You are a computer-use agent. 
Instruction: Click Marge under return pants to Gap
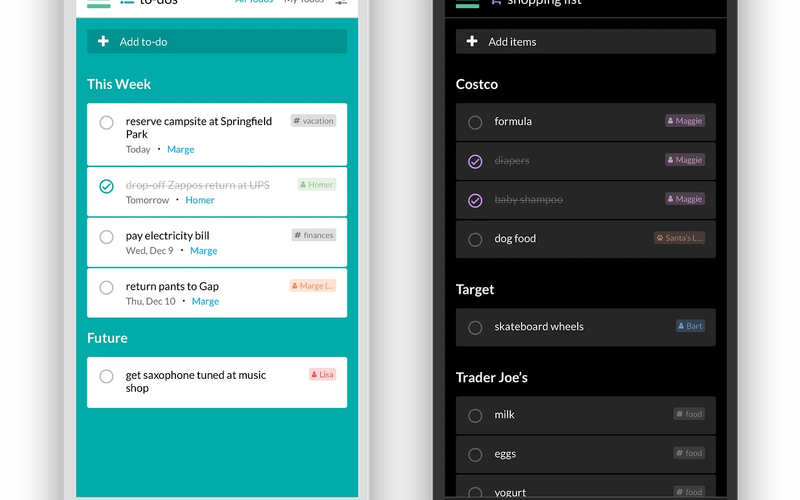click(x=205, y=301)
